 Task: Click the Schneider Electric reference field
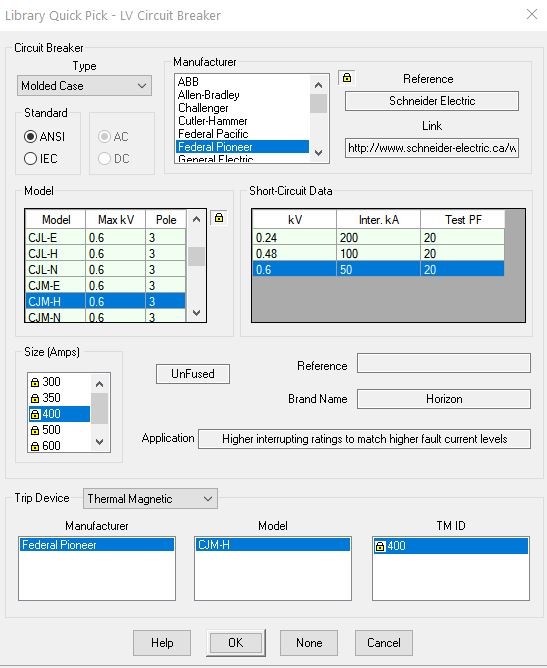pyautogui.click(x=432, y=101)
